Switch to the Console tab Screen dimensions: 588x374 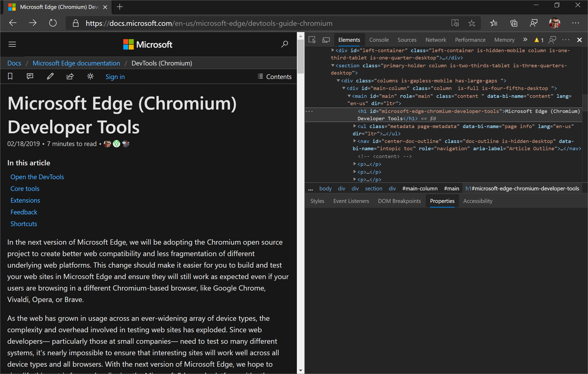click(x=379, y=39)
